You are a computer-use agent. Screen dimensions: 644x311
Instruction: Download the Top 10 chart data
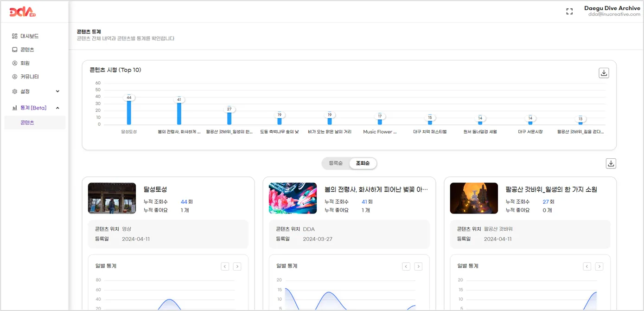click(x=604, y=73)
